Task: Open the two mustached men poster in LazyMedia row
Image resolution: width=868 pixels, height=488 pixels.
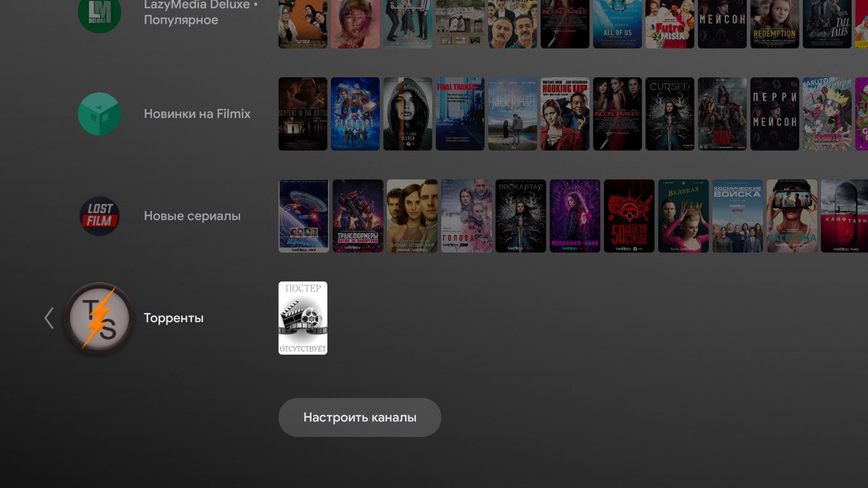Action: 513,24
